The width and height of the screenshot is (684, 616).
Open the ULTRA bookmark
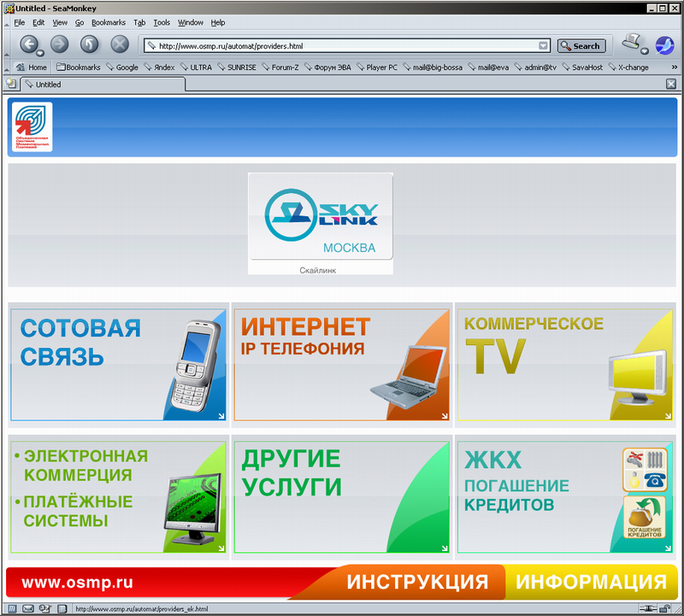pos(196,67)
